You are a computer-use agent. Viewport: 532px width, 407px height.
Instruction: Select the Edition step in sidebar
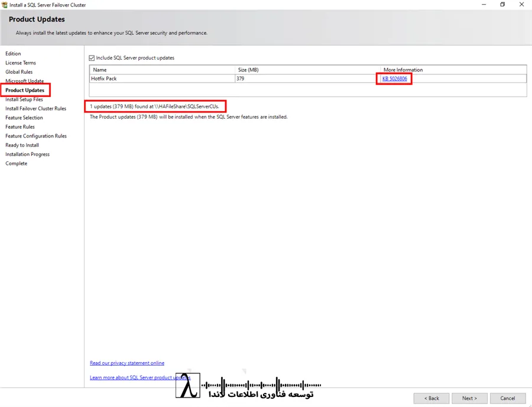[x=13, y=54]
